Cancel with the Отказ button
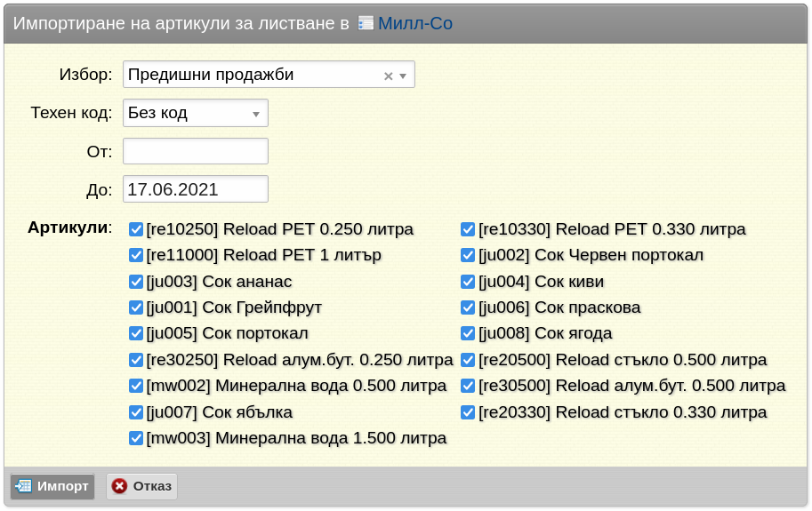Image resolution: width=812 pixels, height=511 pixels. click(142, 486)
